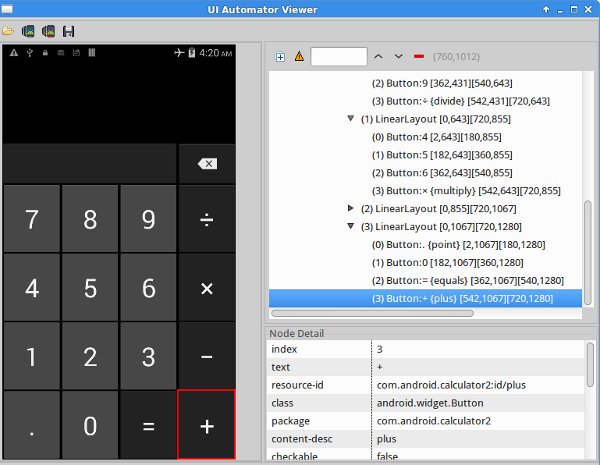Screen dimensions: 600x465
Task: Tap the divide key
Action: (207, 219)
